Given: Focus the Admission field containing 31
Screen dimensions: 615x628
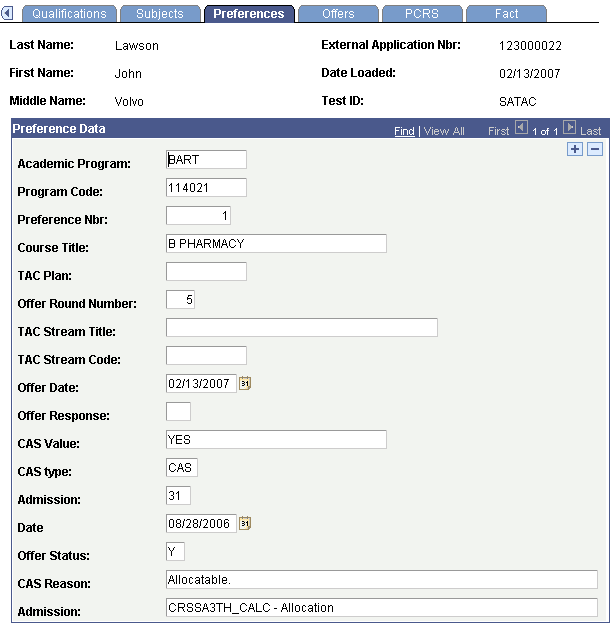Looking at the screenshot, I should pyautogui.click(x=178, y=496).
